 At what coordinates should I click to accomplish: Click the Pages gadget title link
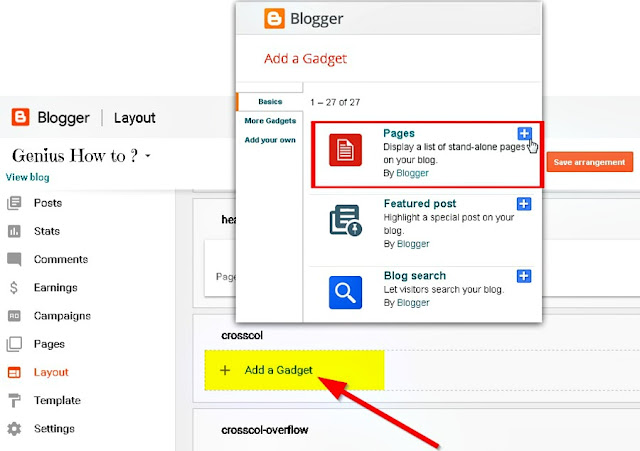pos(399,133)
